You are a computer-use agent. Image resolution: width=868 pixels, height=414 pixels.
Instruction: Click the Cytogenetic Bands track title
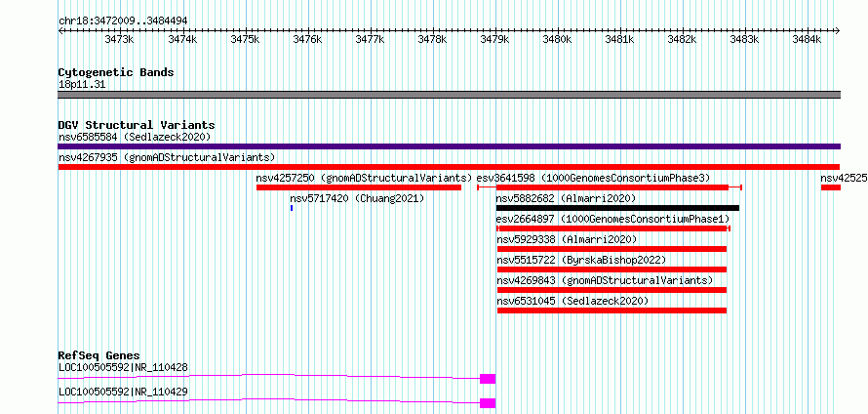(x=116, y=72)
